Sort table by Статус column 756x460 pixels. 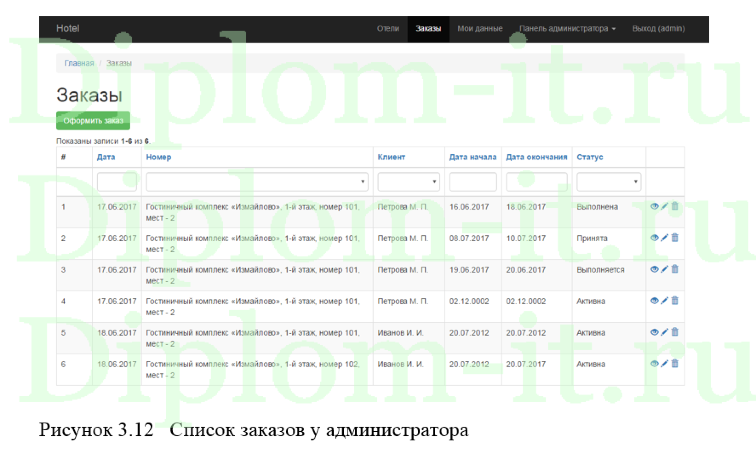tap(590, 157)
